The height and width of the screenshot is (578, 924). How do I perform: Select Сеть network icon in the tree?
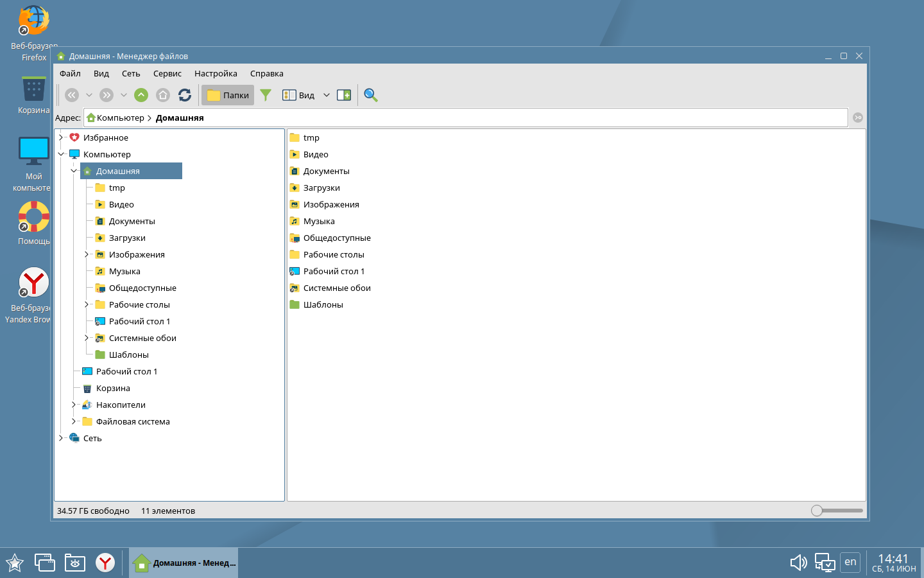tap(74, 438)
